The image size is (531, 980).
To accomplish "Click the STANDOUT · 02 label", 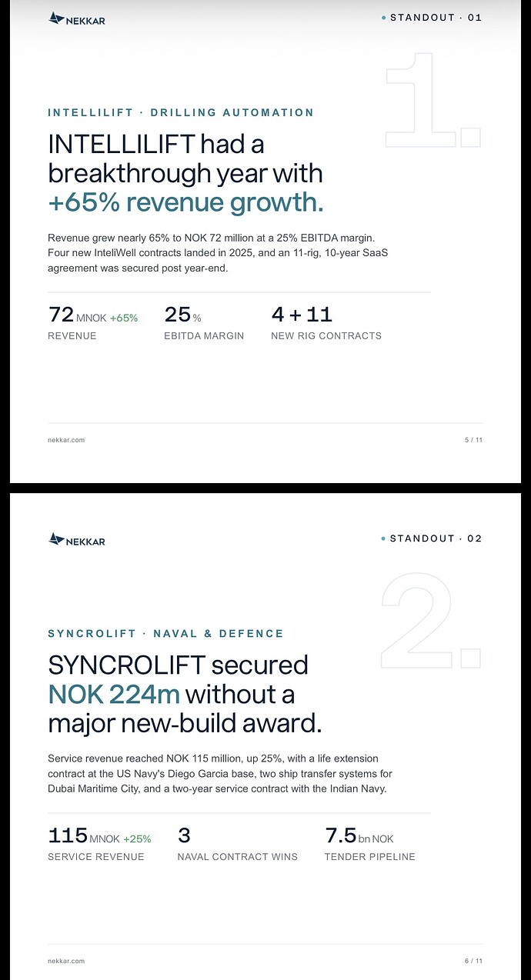I will (x=436, y=538).
